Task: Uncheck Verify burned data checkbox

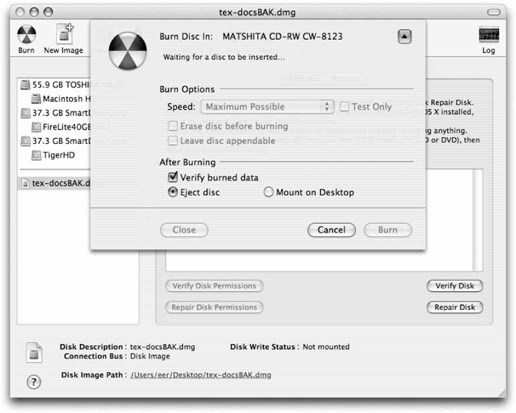Action: 173,177
